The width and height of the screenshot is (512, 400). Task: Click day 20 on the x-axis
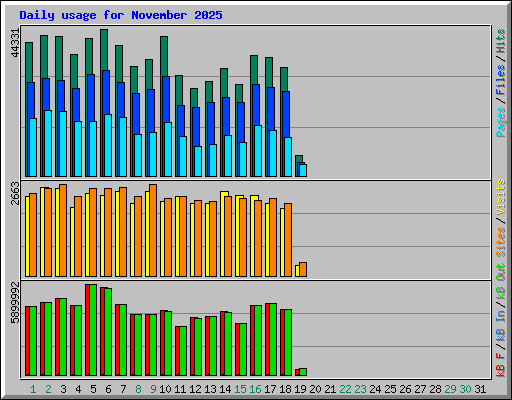pyautogui.click(x=315, y=389)
